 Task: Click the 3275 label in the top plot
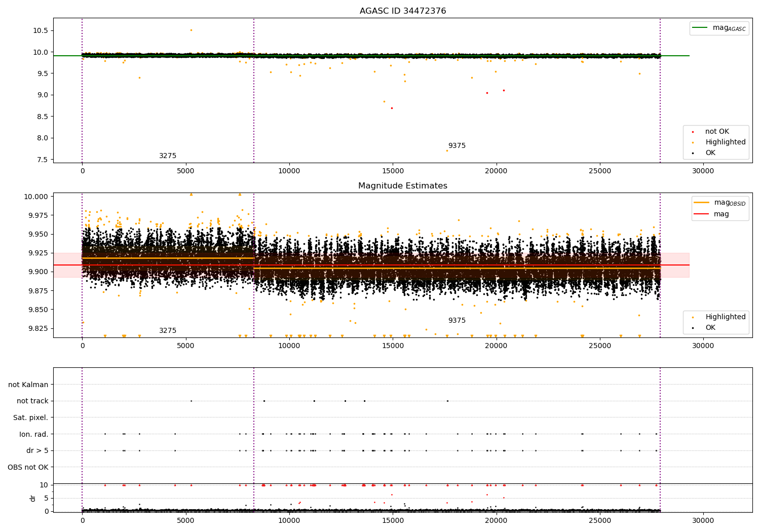168,156
